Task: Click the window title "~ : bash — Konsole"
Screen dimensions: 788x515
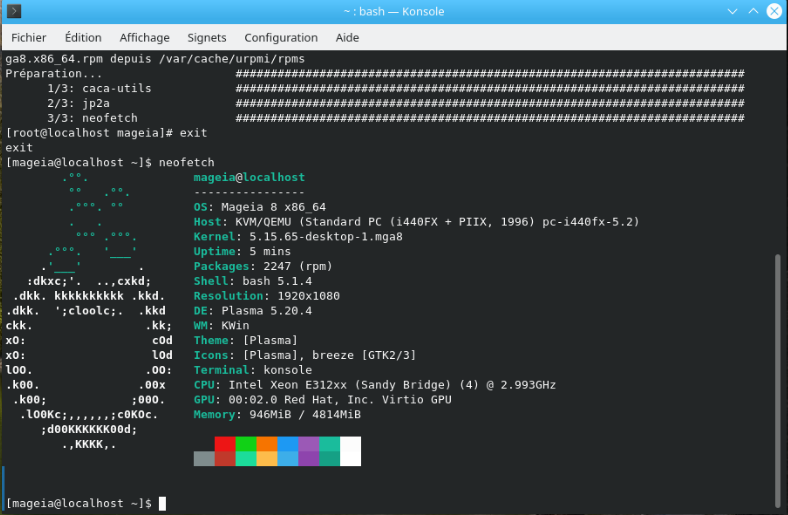Action: [394, 11]
